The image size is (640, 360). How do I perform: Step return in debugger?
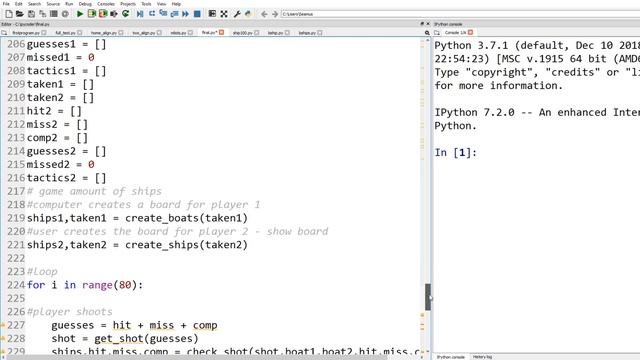(174, 14)
